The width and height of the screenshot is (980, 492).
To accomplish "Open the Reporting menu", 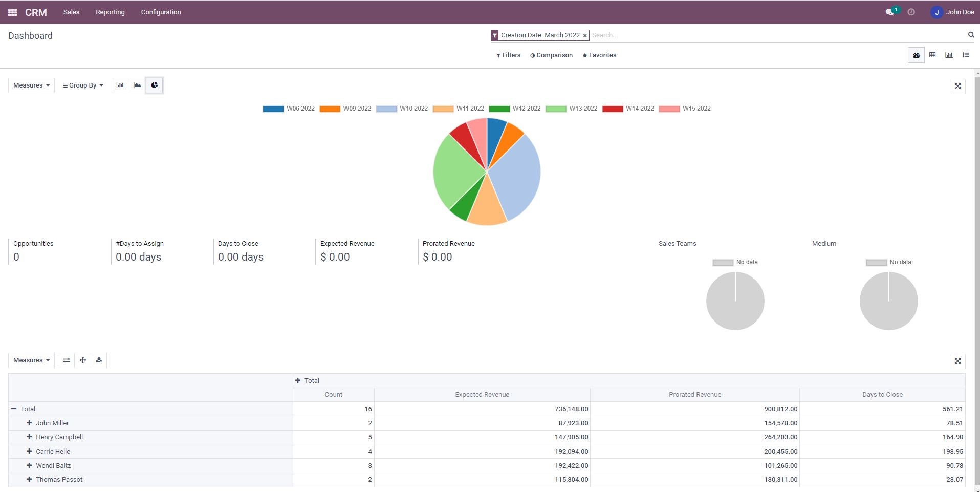I will click(110, 12).
